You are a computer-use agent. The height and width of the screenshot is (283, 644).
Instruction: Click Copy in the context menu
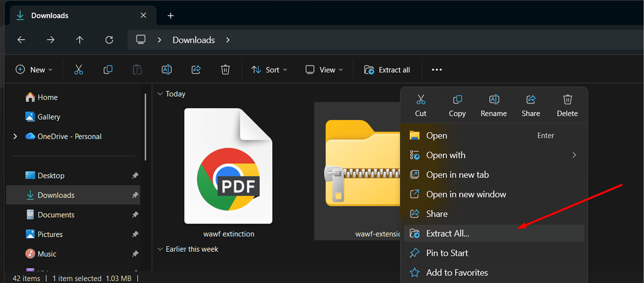[457, 106]
